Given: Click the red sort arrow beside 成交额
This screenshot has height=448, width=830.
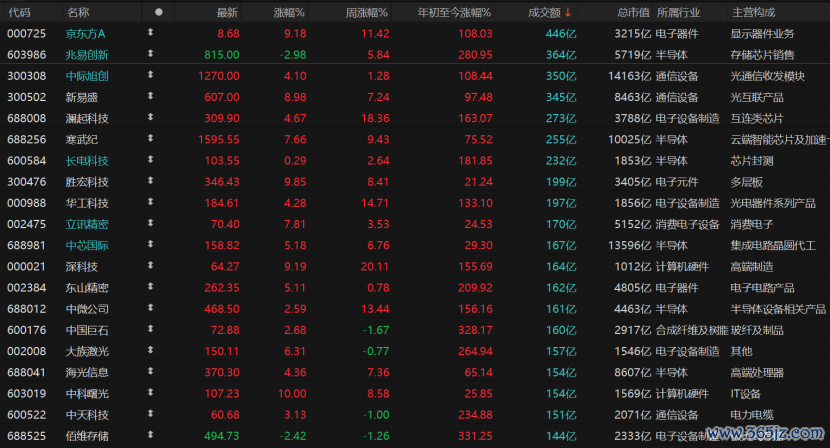Looking at the screenshot, I should (568, 12).
